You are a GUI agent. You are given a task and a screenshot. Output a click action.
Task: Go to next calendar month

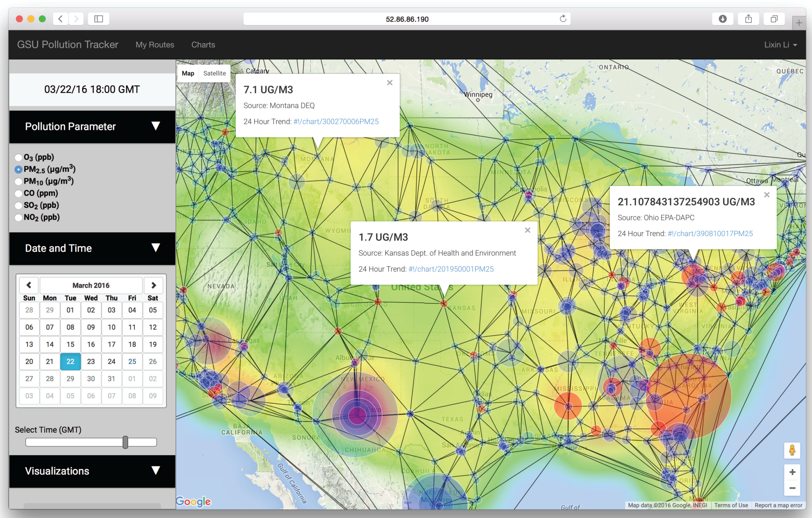153,285
